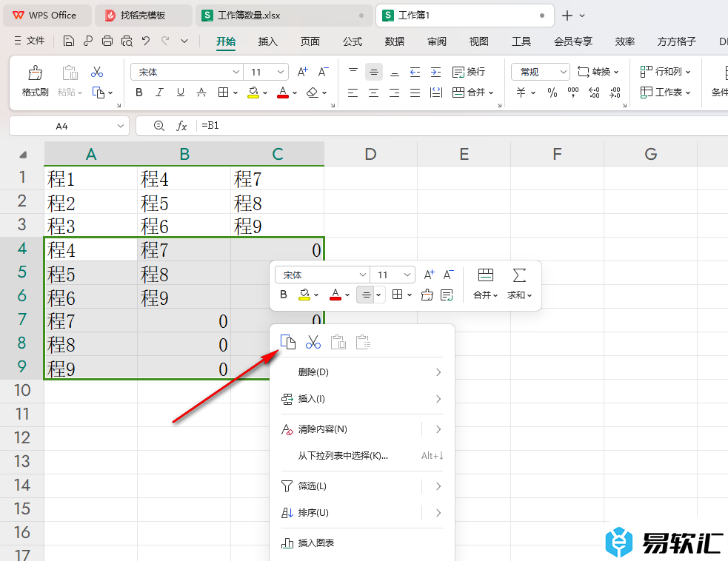Click the copy icon in context menu
This screenshot has width=728, height=561.
click(x=288, y=342)
